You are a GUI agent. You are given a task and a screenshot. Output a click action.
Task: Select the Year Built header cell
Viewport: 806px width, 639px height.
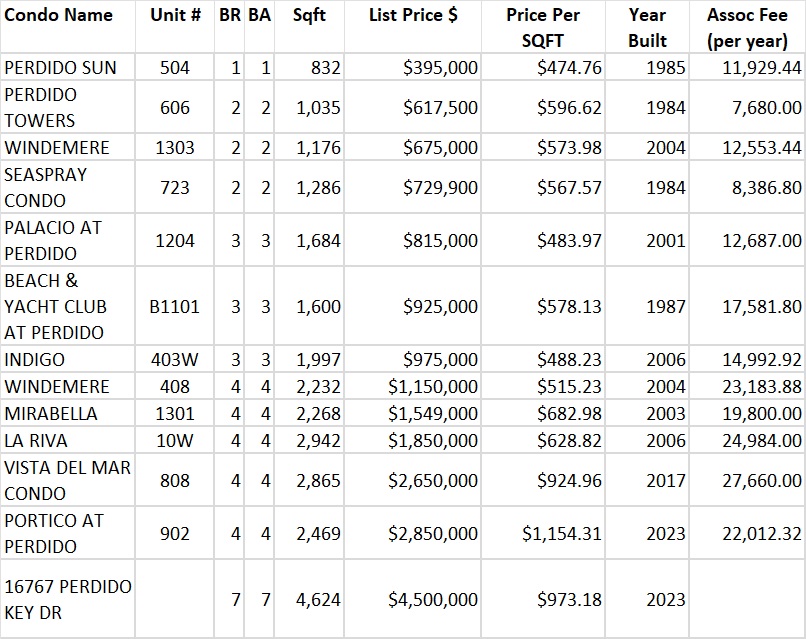point(647,28)
